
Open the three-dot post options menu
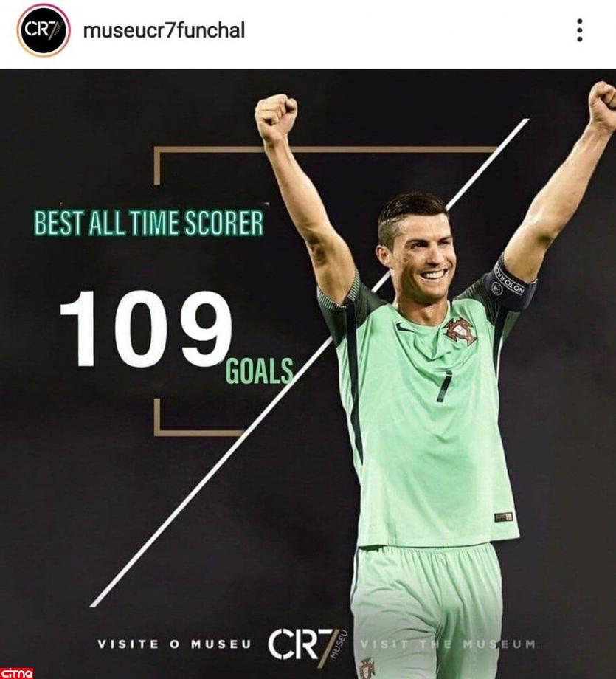(579, 30)
